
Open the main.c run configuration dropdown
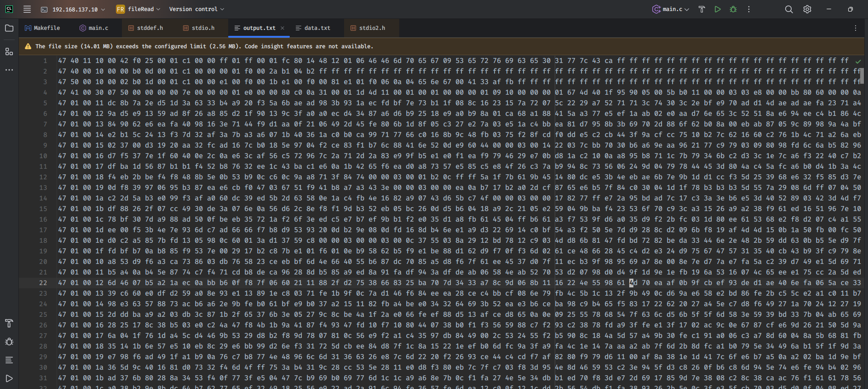tap(671, 9)
